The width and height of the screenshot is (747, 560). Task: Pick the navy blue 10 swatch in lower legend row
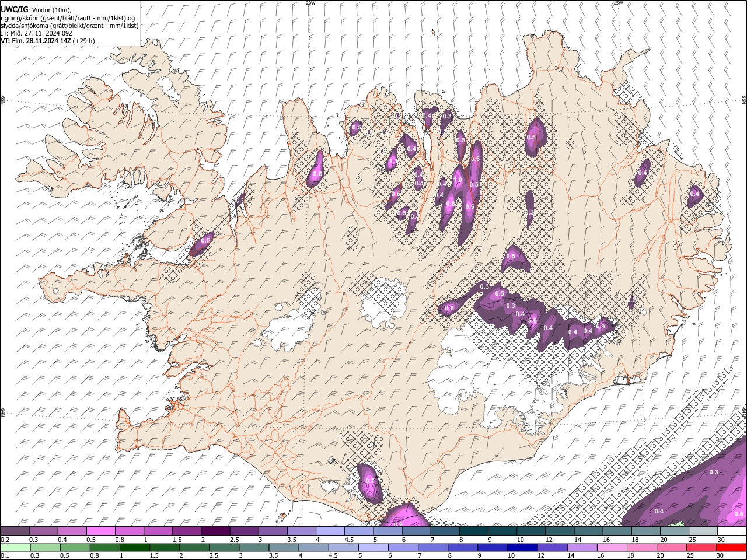coord(523,547)
